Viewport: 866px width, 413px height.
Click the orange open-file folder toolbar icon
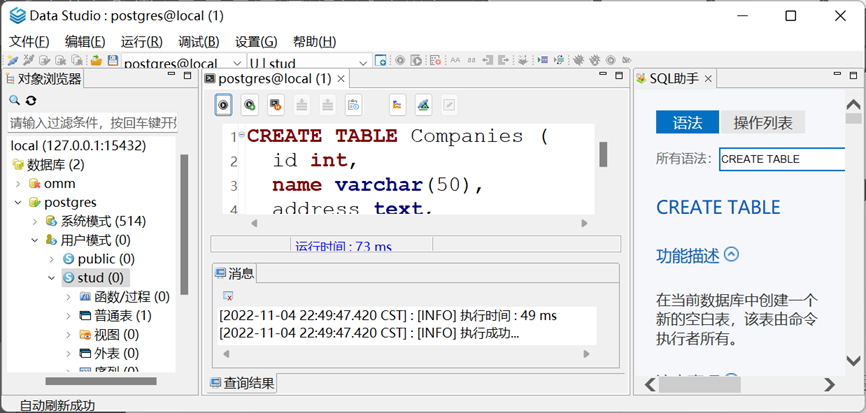pyautogui.click(x=97, y=60)
